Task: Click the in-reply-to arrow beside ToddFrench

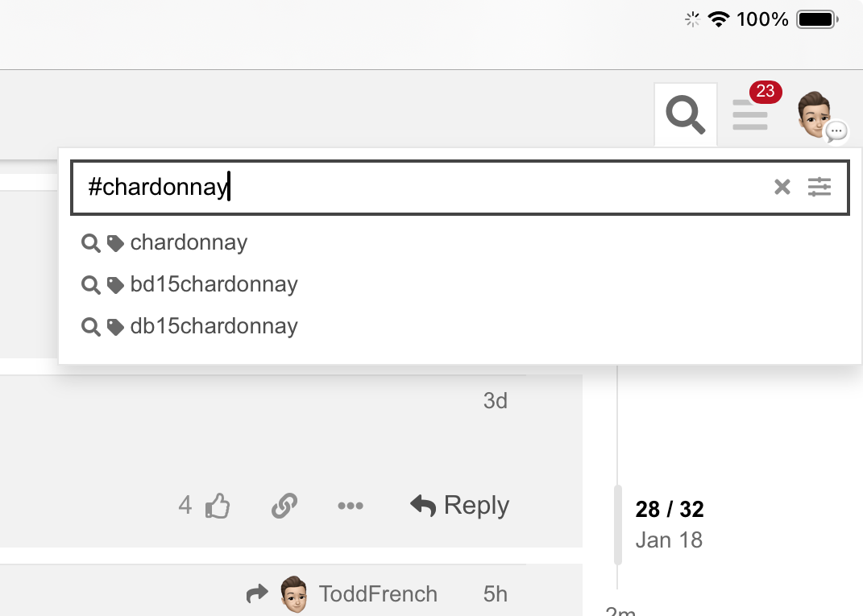Action: pyautogui.click(x=257, y=593)
